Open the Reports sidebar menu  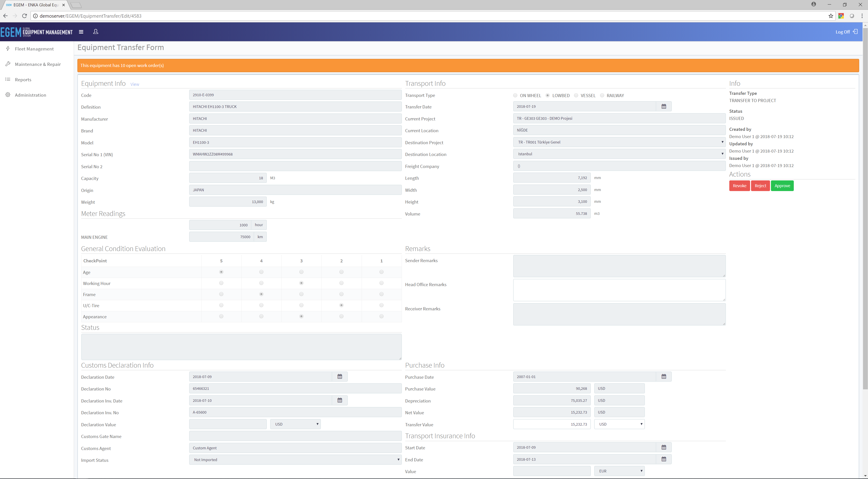click(23, 79)
